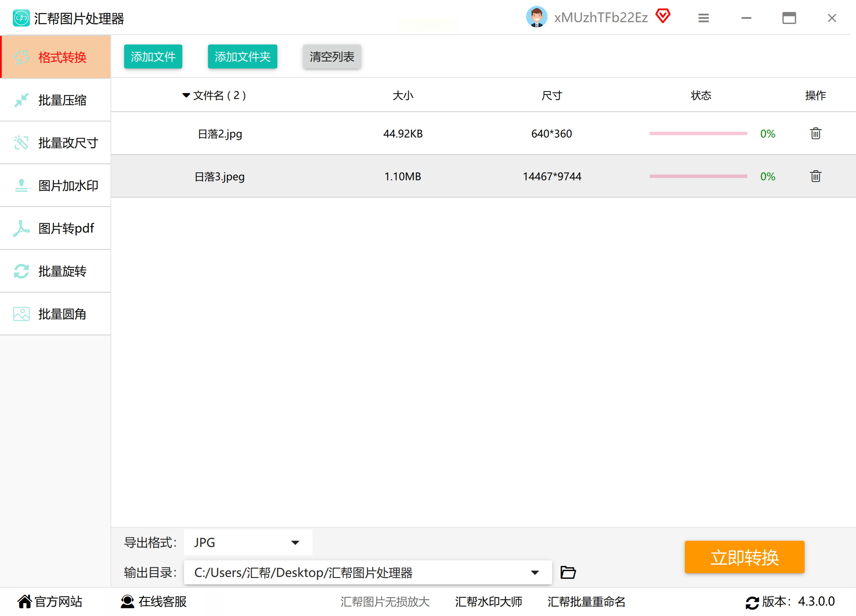856x616 pixels.
Task: Open 汇帮水印大师 link in footer
Action: click(488, 601)
